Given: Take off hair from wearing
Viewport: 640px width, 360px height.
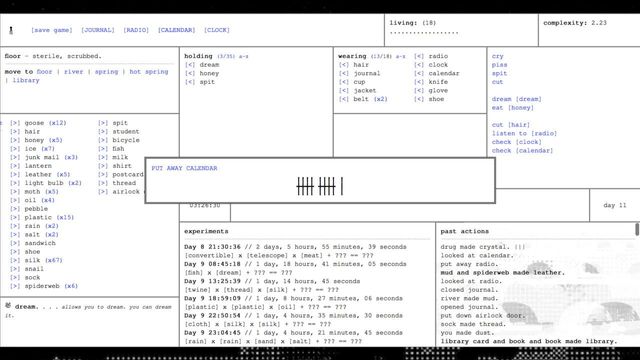Looking at the screenshot, I should [343, 65].
